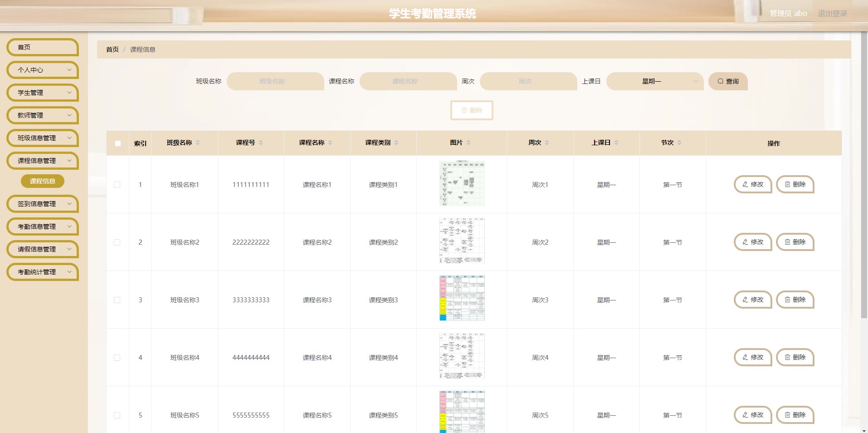The width and height of the screenshot is (868, 433).
Task: Click cell 课程名称3
Action: coord(317,300)
